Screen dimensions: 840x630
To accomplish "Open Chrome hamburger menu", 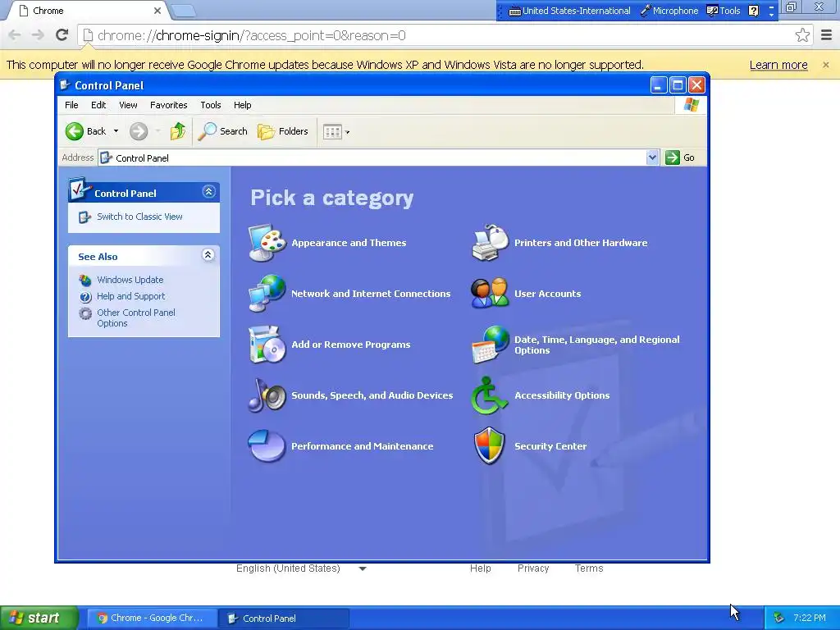I will pyautogui.click(x=827, y=35).
